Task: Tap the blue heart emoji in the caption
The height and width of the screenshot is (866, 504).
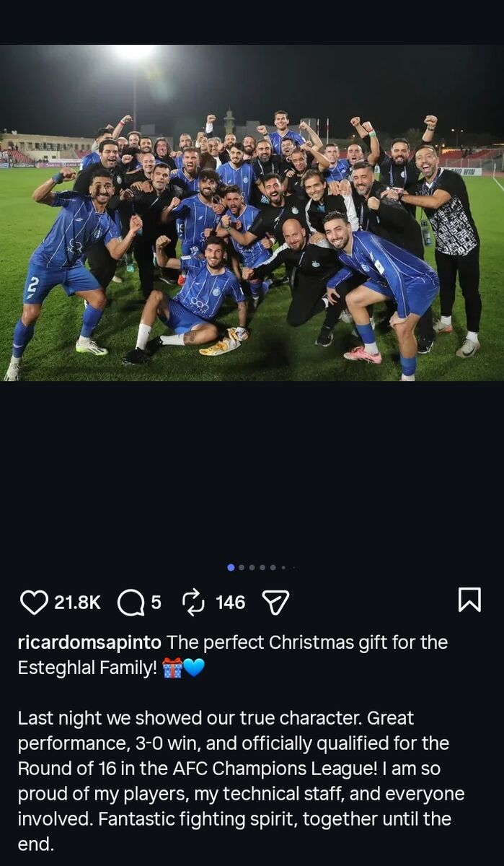Action: point(194,668)
